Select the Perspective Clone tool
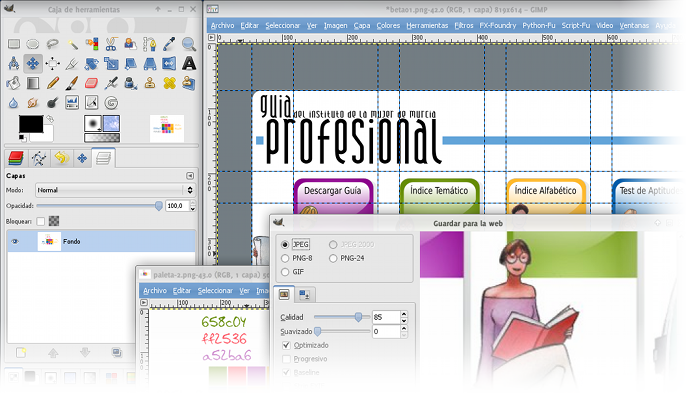The width and height of the screenshot is (700, 400). click(189, 83)
